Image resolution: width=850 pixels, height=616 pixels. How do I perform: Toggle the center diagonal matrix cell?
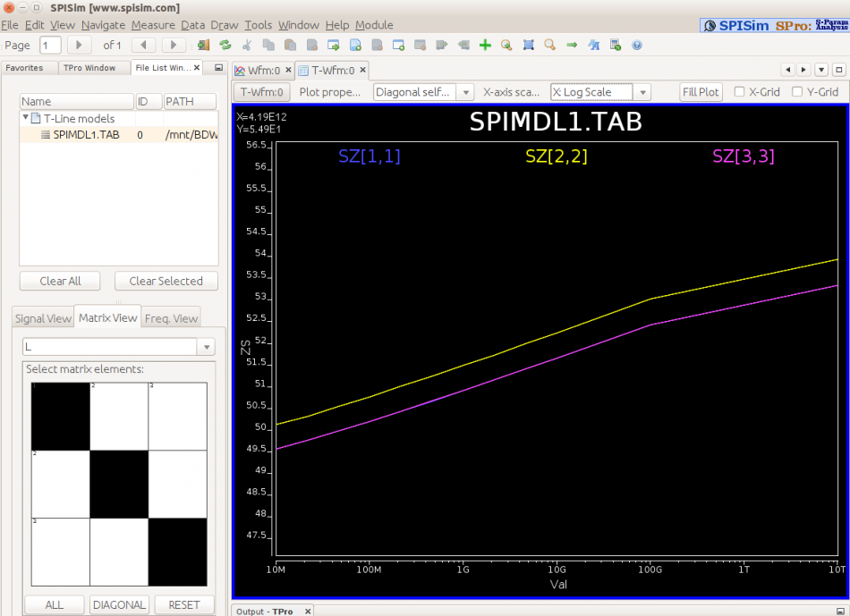click(119, 484)
